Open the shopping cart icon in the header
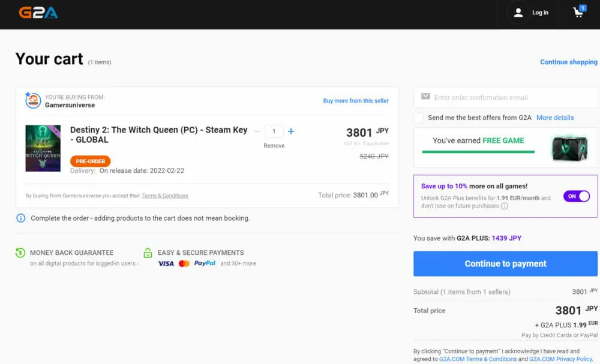600x364 pixels. pyautogui.click(x=578, y=13)
